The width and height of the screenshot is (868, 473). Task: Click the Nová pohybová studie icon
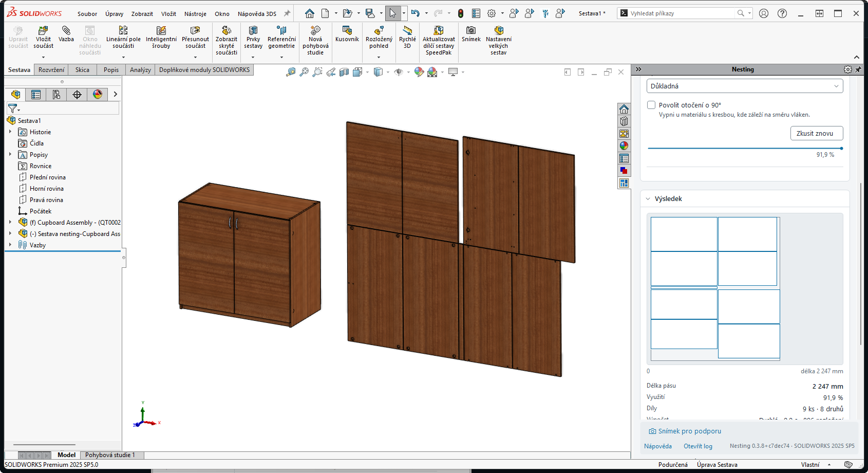(x=315, y=30)
